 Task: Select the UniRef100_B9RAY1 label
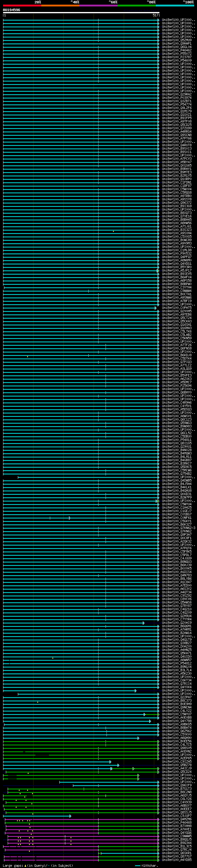click(x=177, y=169)
